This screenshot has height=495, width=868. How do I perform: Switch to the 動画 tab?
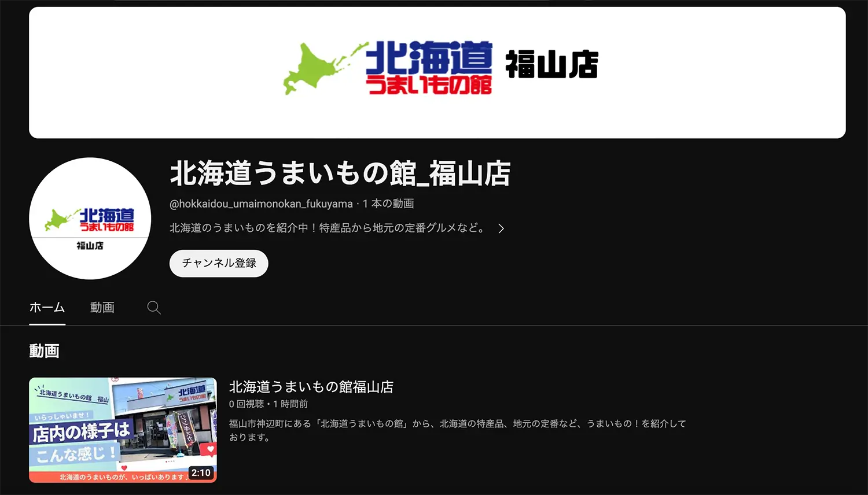(102, 308)
